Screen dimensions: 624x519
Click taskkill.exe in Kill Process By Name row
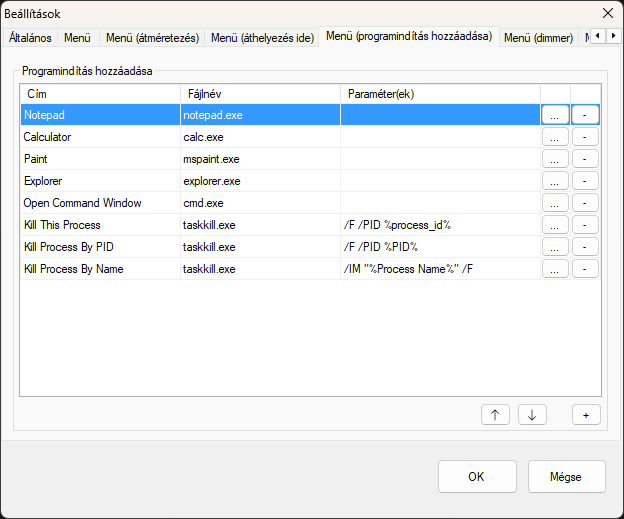tap(260, 269)
